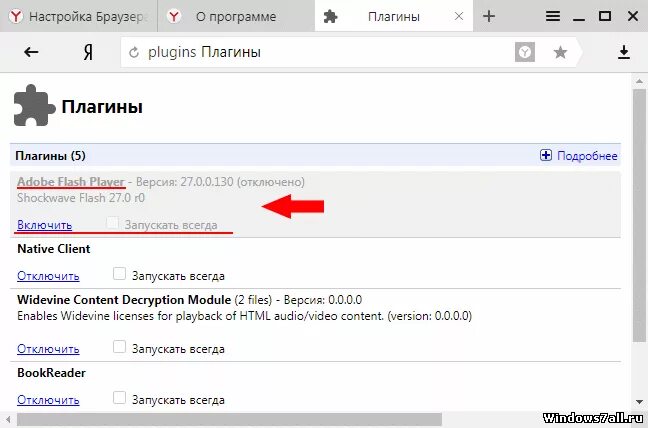Screen dimensions: 648x428
Task: Switch to the Настройка Браузера tab
Action: (79, 16)
